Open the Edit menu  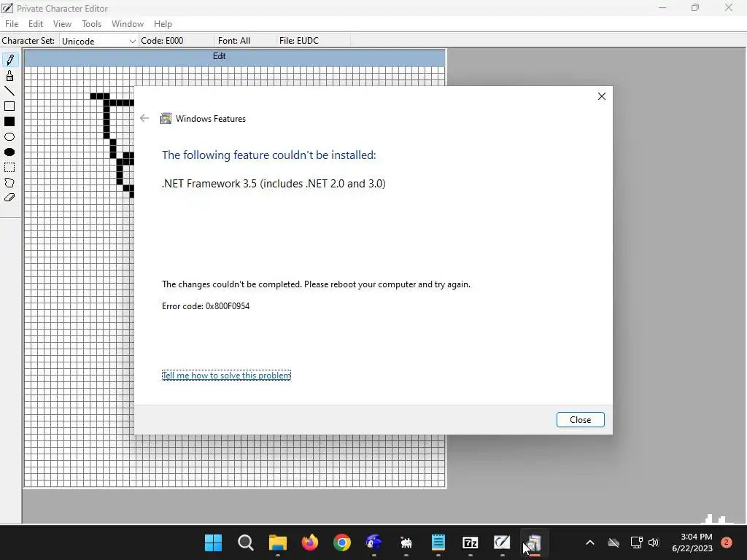click(x=36, y=24)
